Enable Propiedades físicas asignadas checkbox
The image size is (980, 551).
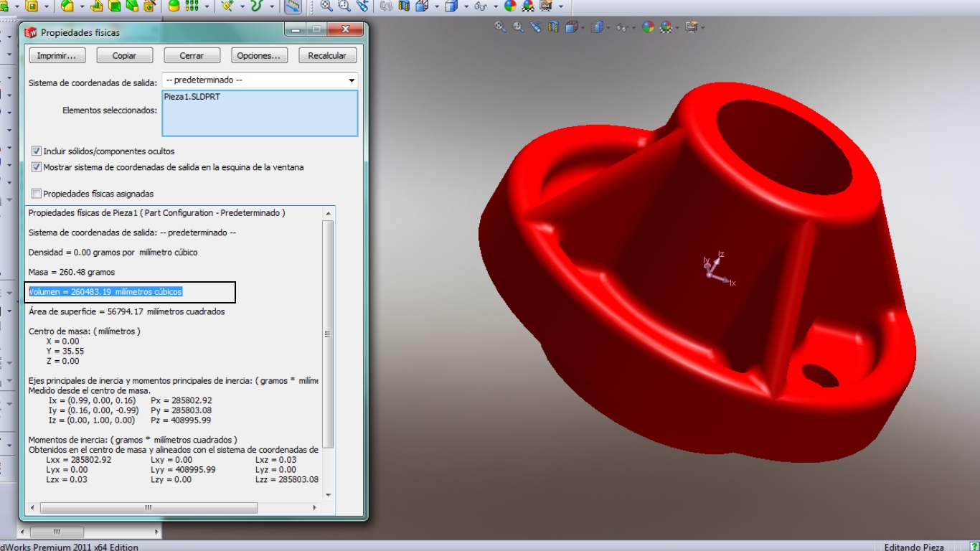pyautogui.click(x=37, y=194)
